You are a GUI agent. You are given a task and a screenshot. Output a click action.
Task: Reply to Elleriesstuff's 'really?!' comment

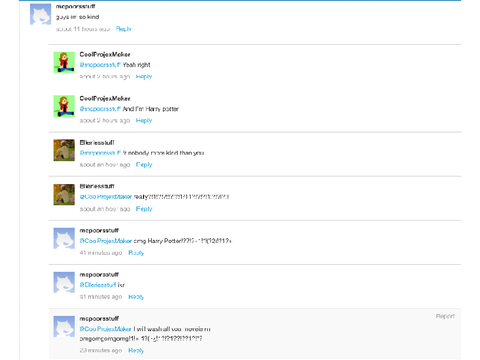point(144,209)
